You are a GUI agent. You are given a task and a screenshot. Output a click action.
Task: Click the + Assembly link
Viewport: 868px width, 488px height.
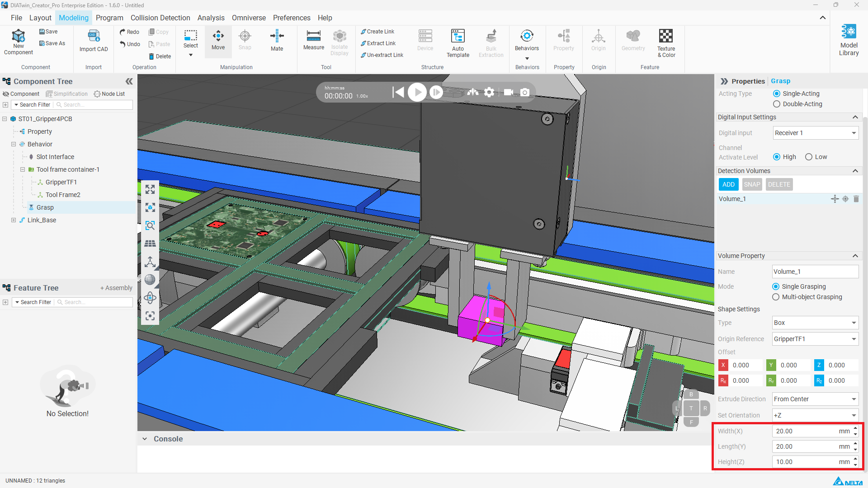[x=116, y=288]
